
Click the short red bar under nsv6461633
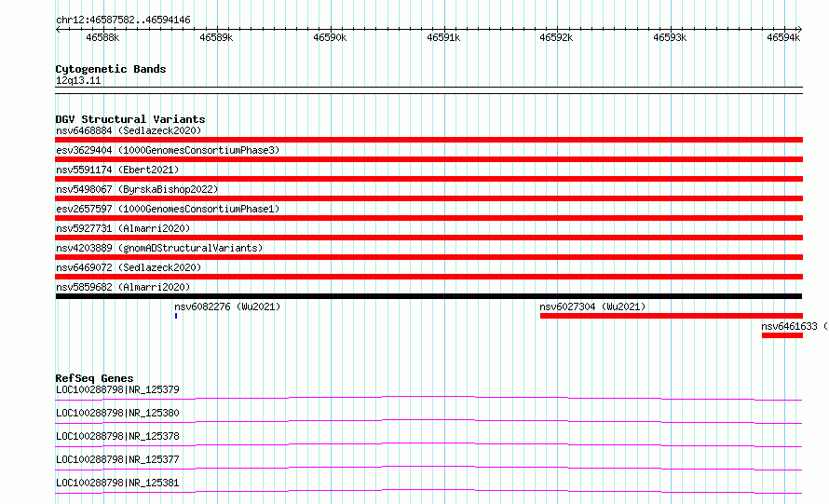[782, 335]
